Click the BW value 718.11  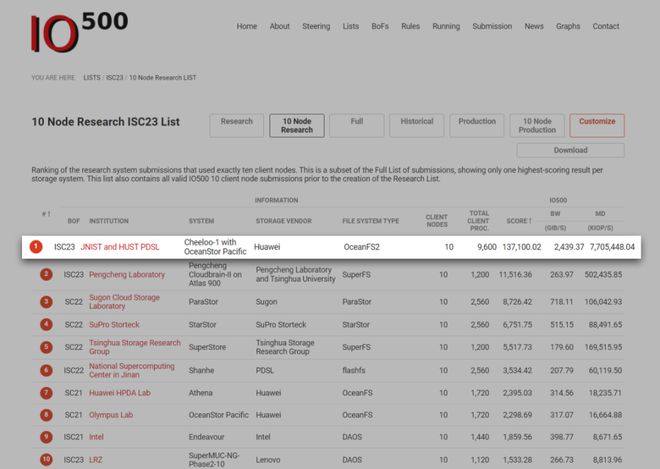[562, 302]
